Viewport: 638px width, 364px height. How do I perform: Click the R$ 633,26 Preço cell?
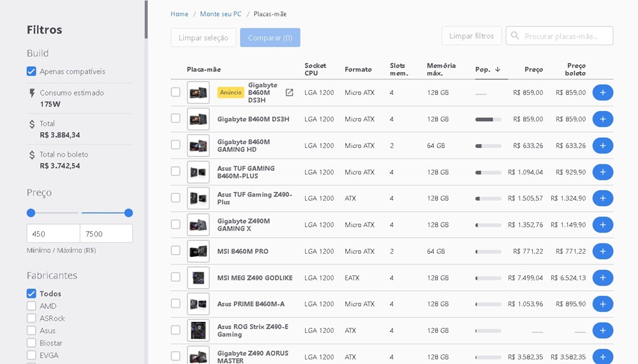click(528, 145)
